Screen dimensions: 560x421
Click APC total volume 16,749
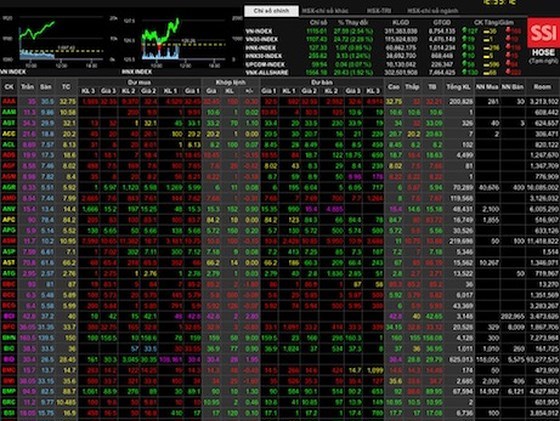click(x=463, y=220)
